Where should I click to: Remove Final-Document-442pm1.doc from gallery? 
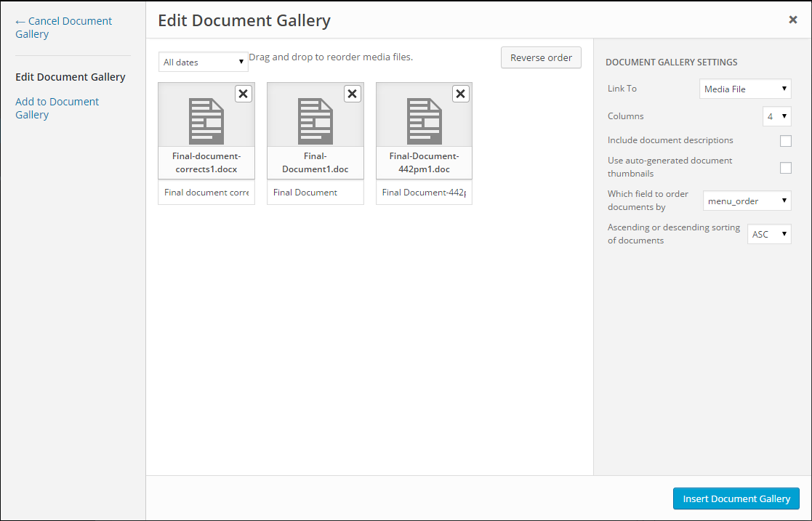tap(461, 94)
